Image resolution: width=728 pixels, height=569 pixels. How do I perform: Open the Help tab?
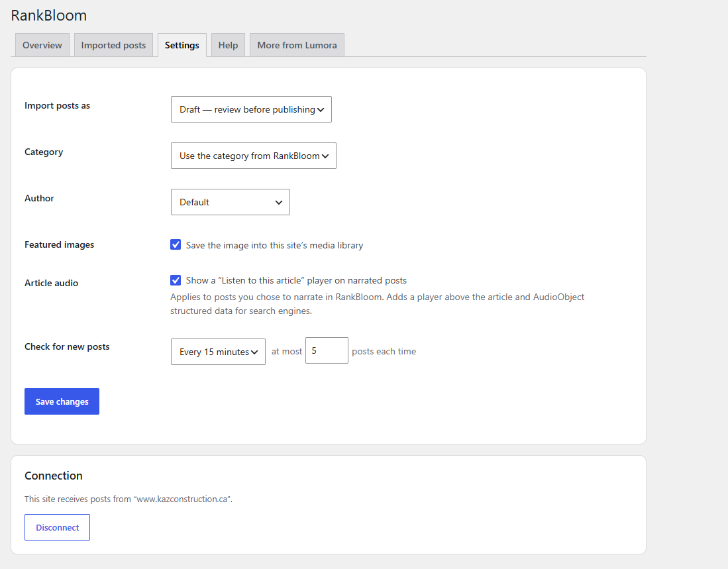tap(228, 45)
